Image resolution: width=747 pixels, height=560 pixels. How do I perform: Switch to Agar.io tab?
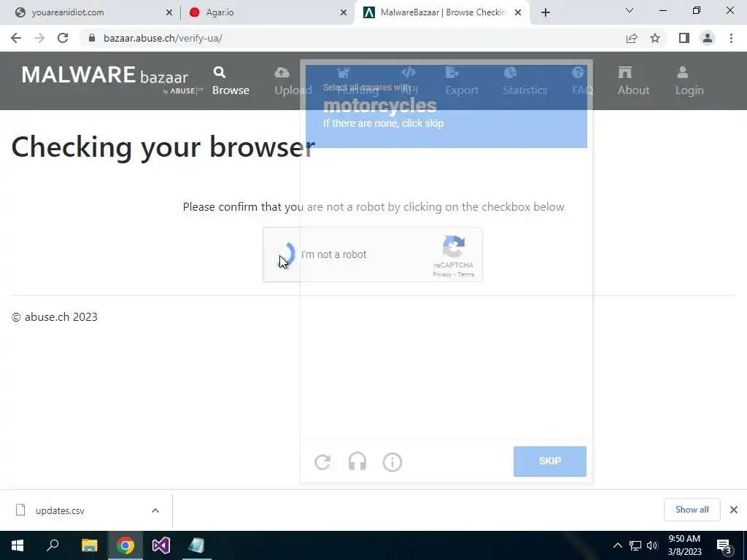tap(268, 12)
